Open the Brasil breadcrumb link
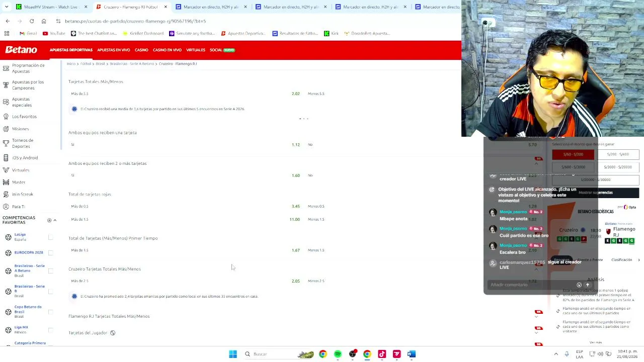The image size is (644, 362). (x=101, y=64)
